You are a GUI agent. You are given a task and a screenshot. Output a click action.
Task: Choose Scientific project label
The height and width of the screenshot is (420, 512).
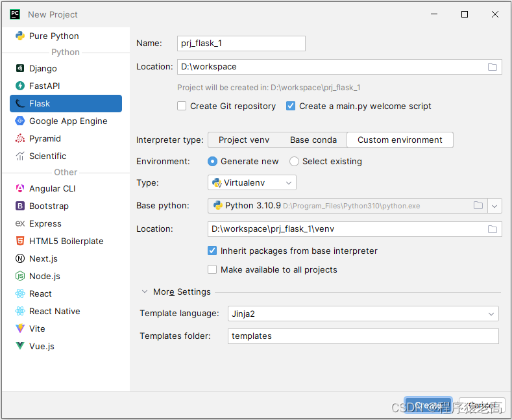tap(47, 156)
